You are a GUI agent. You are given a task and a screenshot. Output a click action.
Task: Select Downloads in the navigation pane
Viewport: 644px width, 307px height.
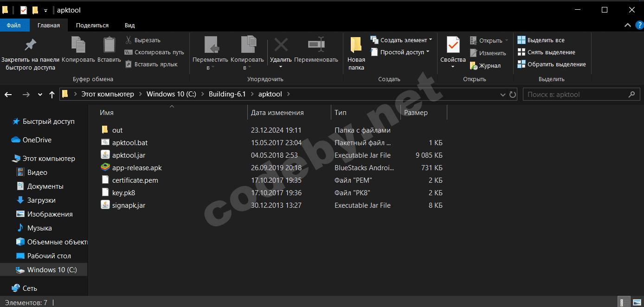click(41, 200)
